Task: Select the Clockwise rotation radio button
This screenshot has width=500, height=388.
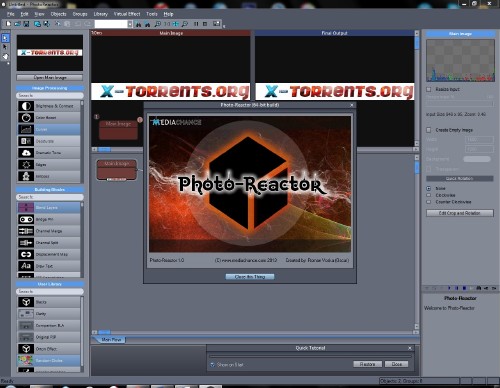Action: pos(429,195)
